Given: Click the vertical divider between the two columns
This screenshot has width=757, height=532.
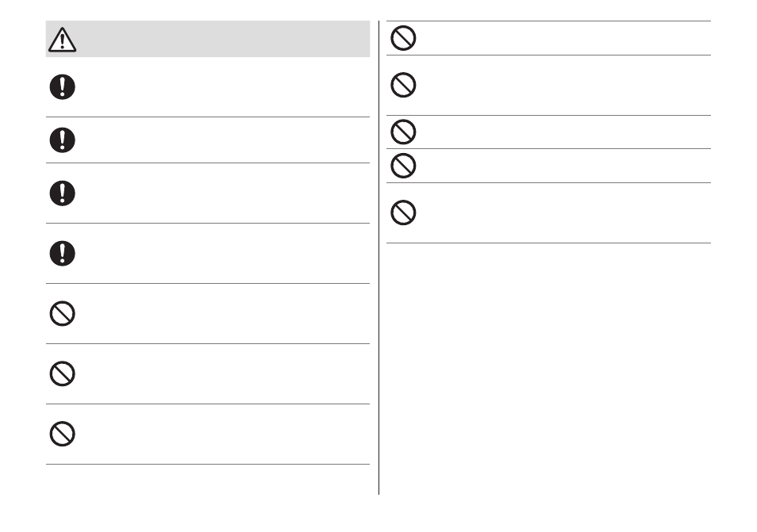Looking at the screenshot, I should tap(379, 258).
